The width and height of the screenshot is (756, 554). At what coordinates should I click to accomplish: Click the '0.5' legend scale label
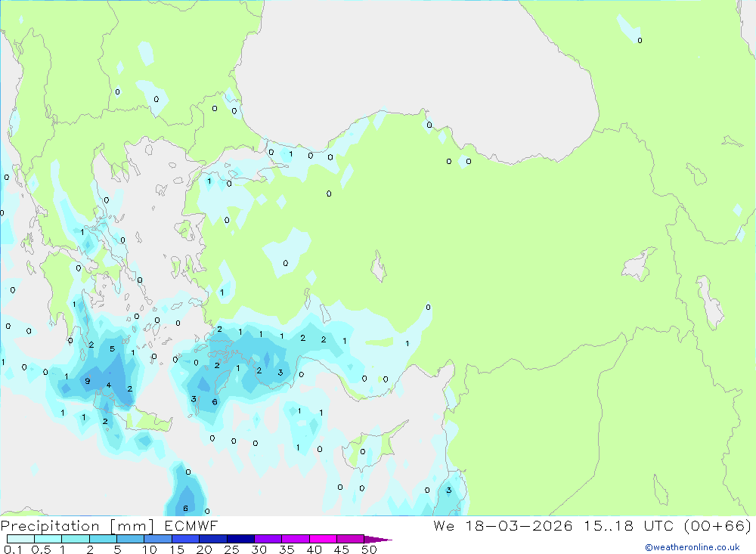41,549
